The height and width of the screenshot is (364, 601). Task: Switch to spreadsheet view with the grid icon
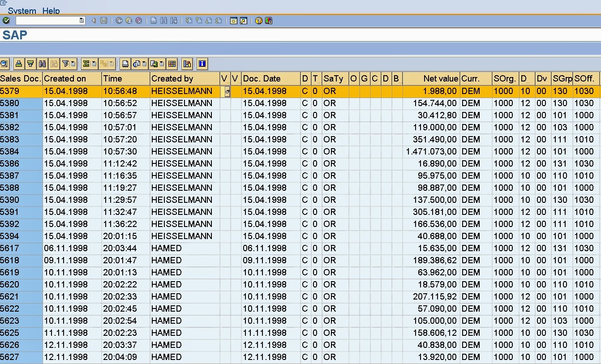(x=172, y=64)
